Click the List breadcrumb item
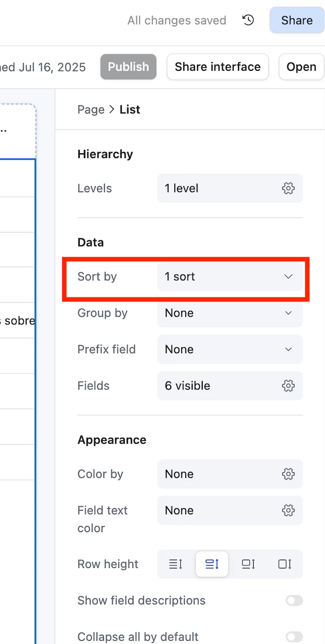The image size is (325, 644). 130,110
